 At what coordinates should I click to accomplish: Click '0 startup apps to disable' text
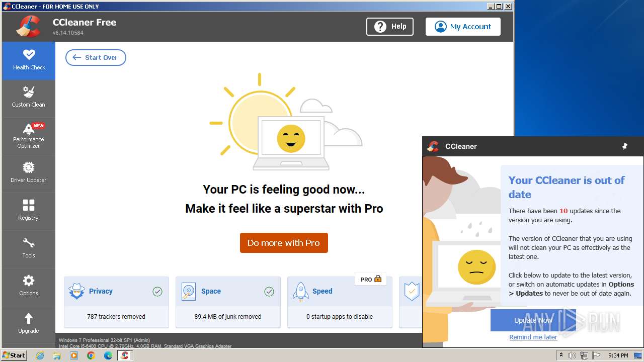pyautogui.click(x=340, y=317)
